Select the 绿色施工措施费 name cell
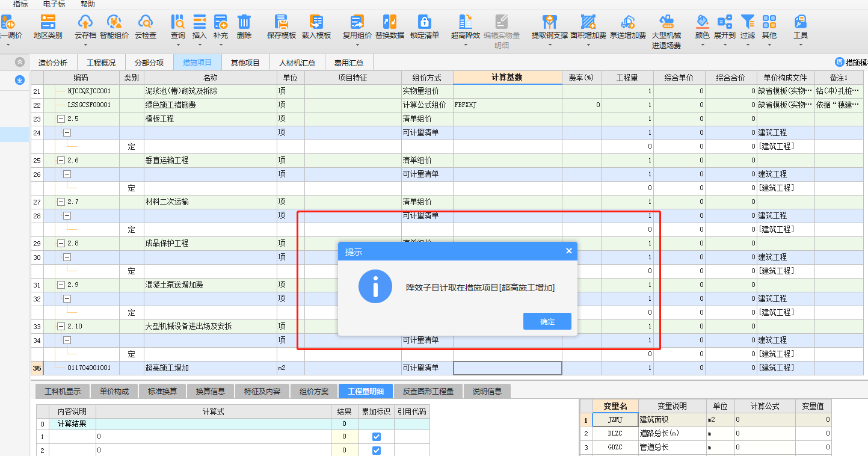 (x=210, y=105)
